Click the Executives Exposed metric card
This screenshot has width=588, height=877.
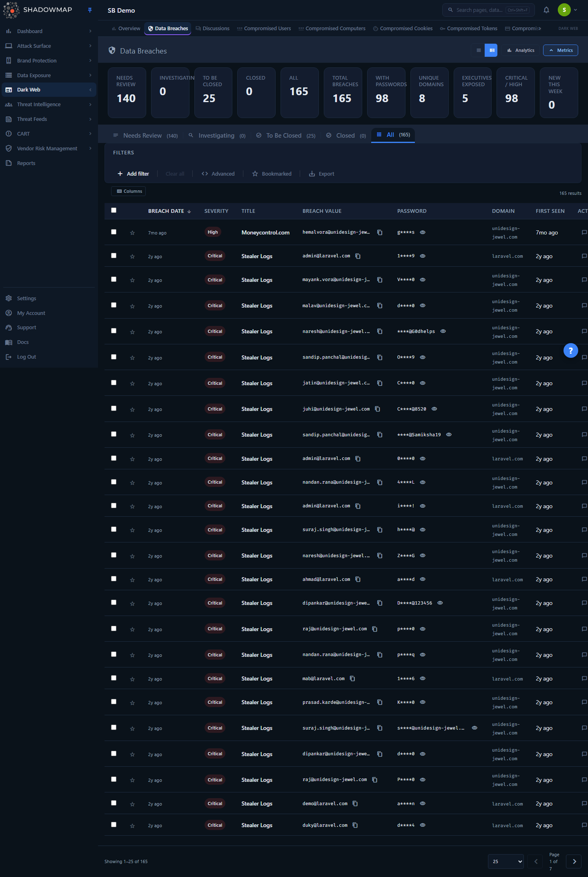coord(472,93)
